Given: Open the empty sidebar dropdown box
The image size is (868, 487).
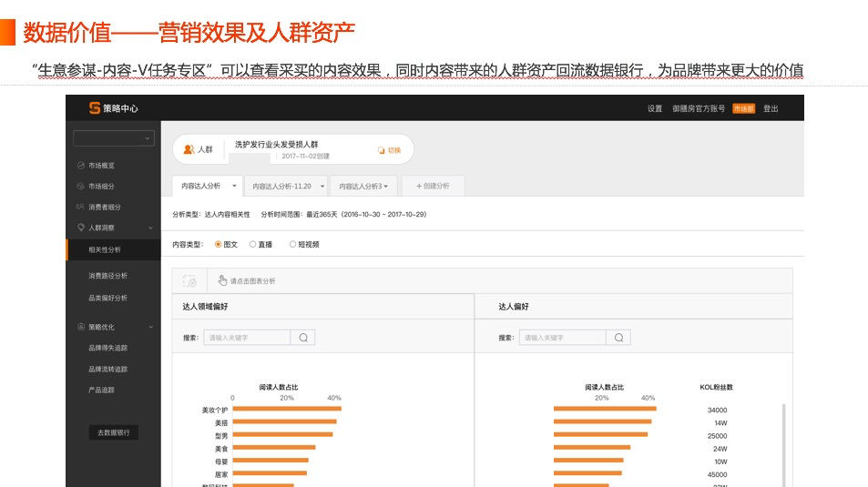Looking at the screenshot, I should [114, 138].
